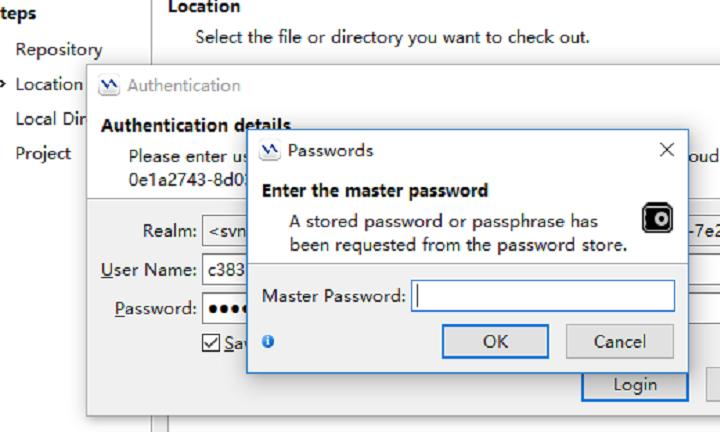Click the current-step arrow beside Location
The height and width of the screenshot is (432, 720).
(3, 84)
